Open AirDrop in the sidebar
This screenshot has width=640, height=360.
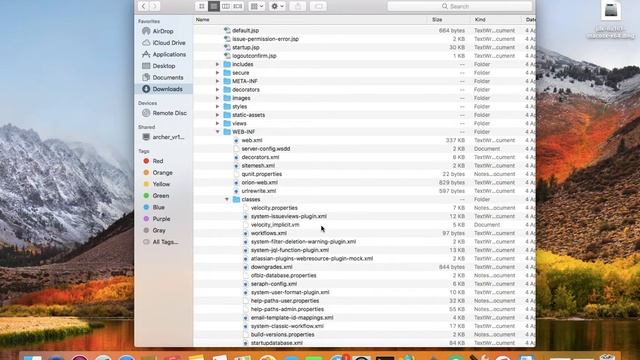coord(163,31)
